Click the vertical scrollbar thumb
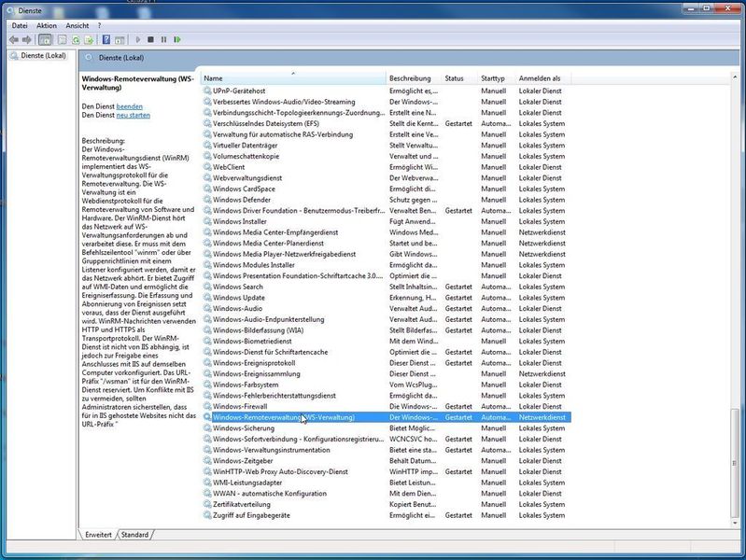This screenshot has height=560, width=746. tap(735, 462)
